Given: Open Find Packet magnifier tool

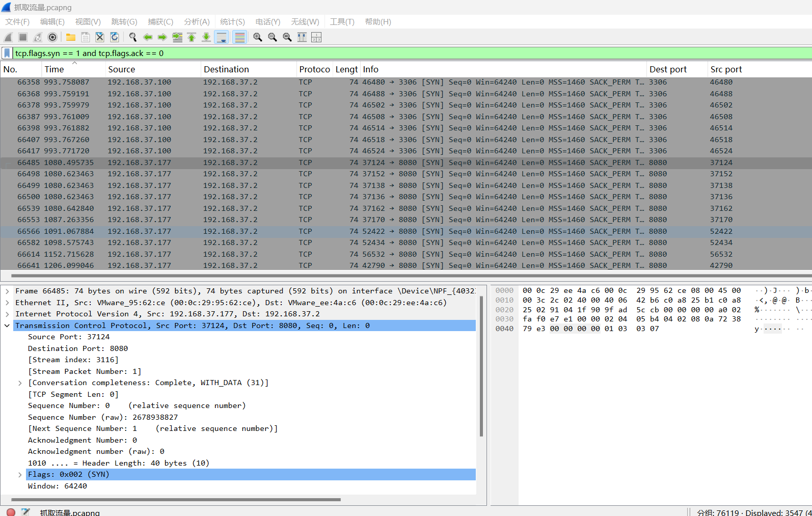Looking at the screenshot, I should click(133, 37).
